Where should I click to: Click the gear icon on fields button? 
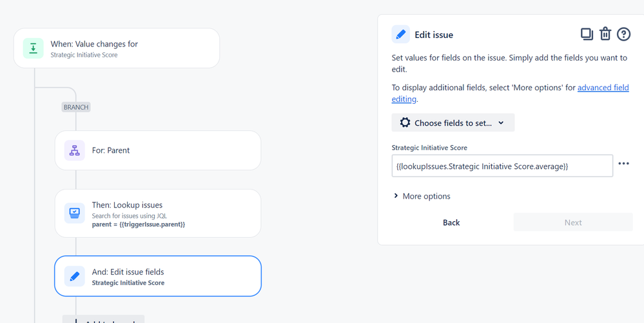[405, 122]
